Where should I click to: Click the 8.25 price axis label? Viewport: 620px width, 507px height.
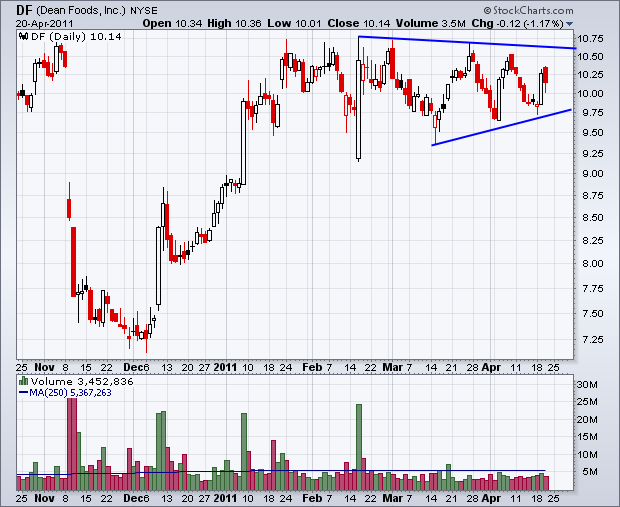pyautogui.click(x=593, y=240)
